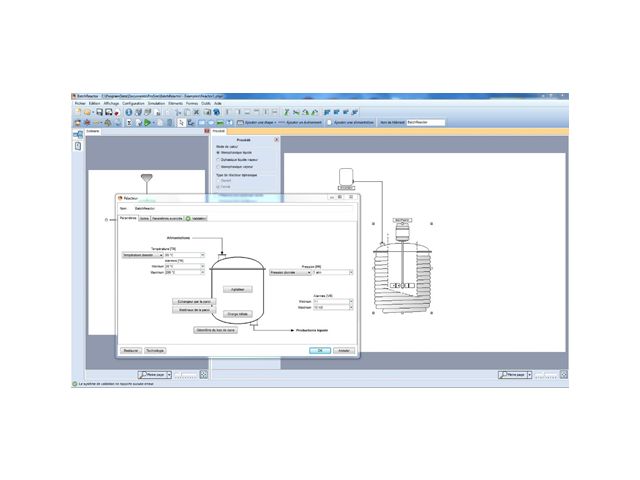The height and width of the screenshot is (480, 640).
Task: Click the OK button in Réacteur dialog
Action: click(x=318, y=351)
